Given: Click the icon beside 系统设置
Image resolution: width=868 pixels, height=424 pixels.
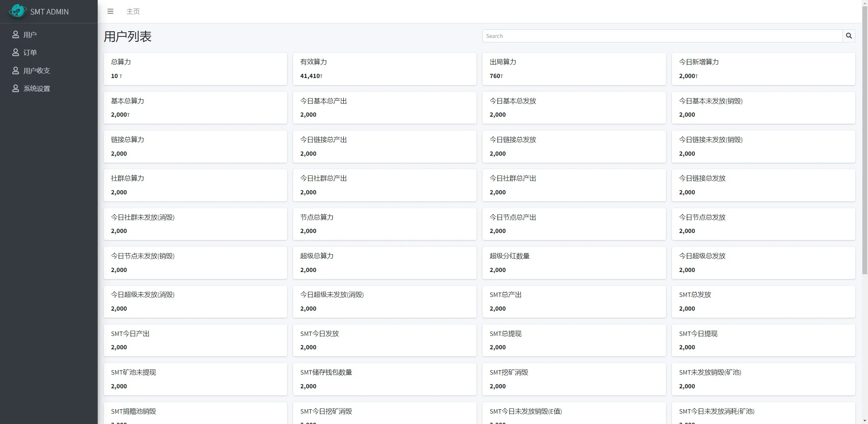Looking at the screenshot, I should pyautogui.click(x=16, y=88).
